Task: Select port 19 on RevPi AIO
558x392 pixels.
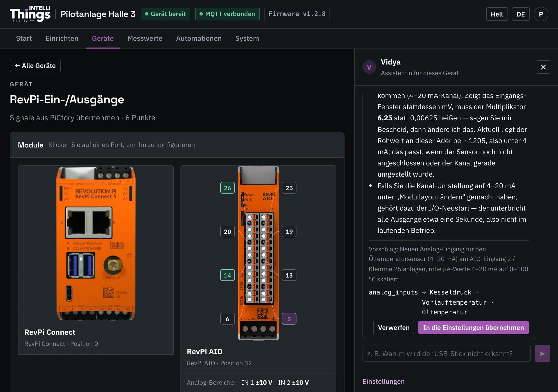Action: (x=289, y=232)
